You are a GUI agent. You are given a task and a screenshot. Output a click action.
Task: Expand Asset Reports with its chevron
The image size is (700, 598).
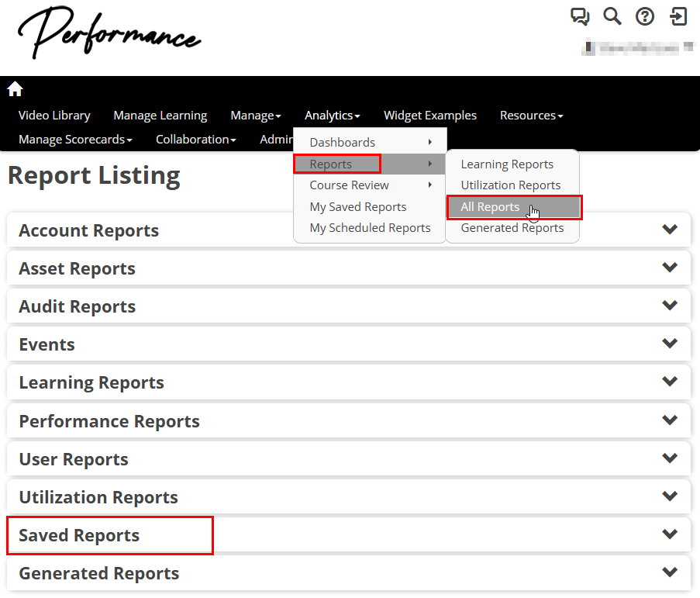pyautogui.click(x=670, y=267)
